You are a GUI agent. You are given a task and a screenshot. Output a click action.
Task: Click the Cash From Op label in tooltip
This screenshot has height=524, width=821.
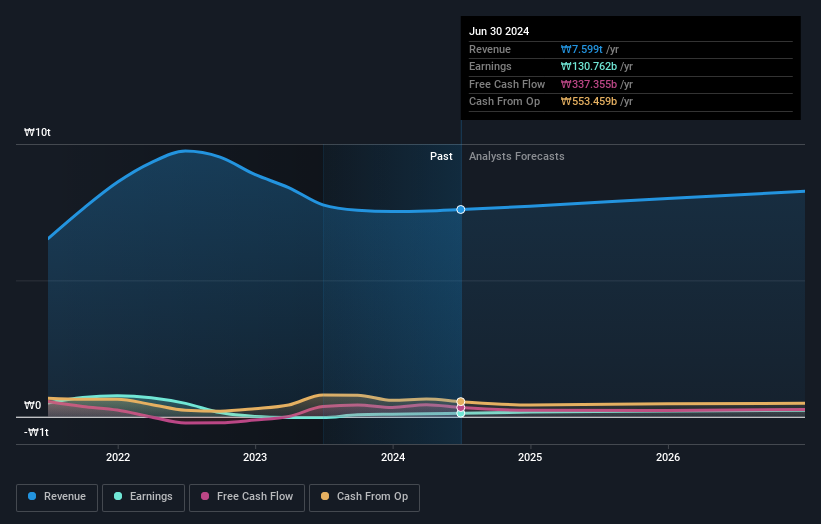[504, 102]
